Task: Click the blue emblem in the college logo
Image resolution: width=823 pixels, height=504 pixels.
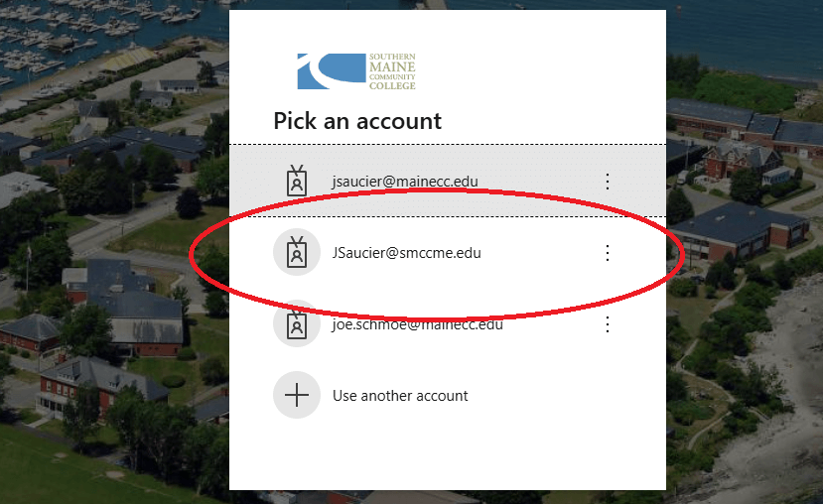Action: point(332,70)
